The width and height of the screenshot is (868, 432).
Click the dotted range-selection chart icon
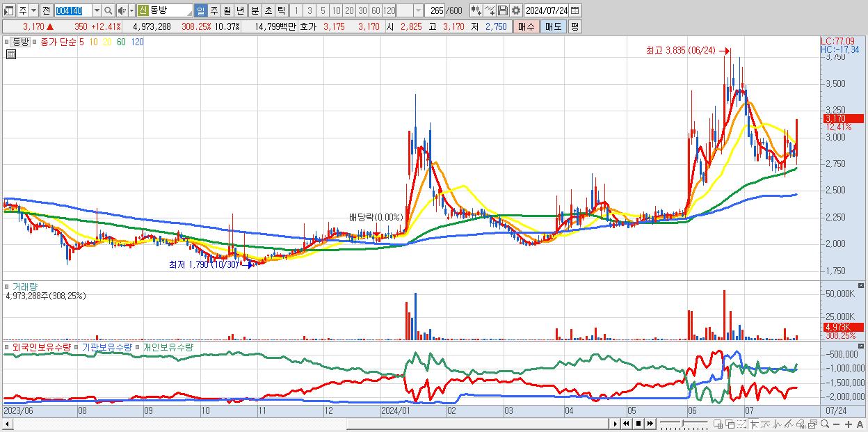tap(741, 424)
